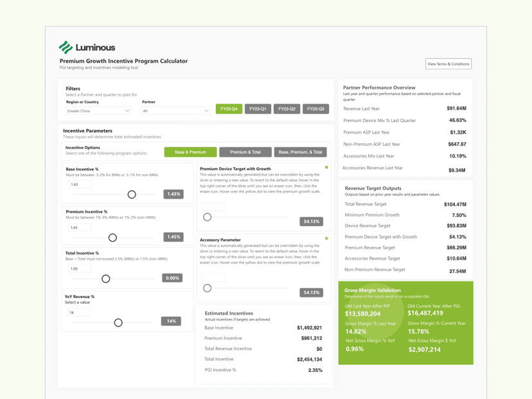532x399 pixels.
Task: Click the YoY Revenue % slider handle
Action: pos(118,322)
